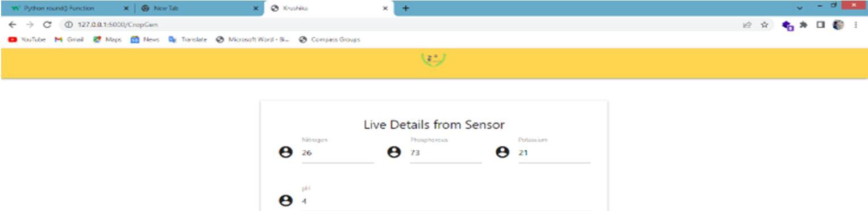Screen dimensions: 868x211
Task: Expand the tab search chevron
Action: tap(801, 8)
